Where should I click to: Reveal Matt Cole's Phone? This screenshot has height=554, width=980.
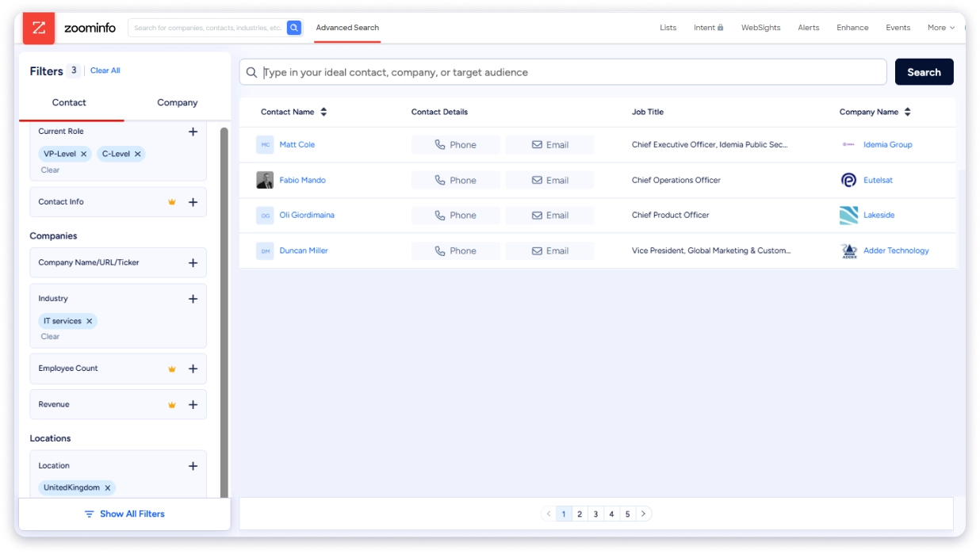point(456,145)
